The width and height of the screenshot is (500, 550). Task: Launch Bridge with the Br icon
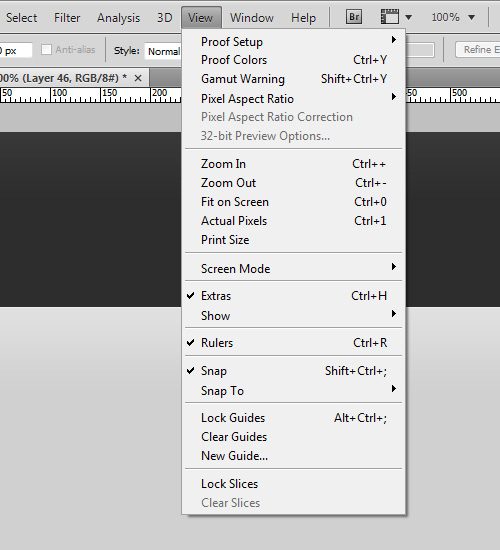[354, 17]
